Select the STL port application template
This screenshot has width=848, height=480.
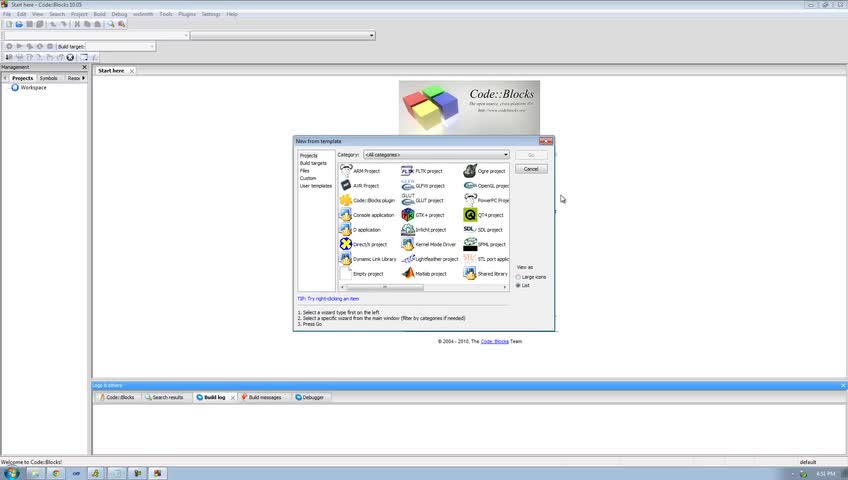coord(486,259)
